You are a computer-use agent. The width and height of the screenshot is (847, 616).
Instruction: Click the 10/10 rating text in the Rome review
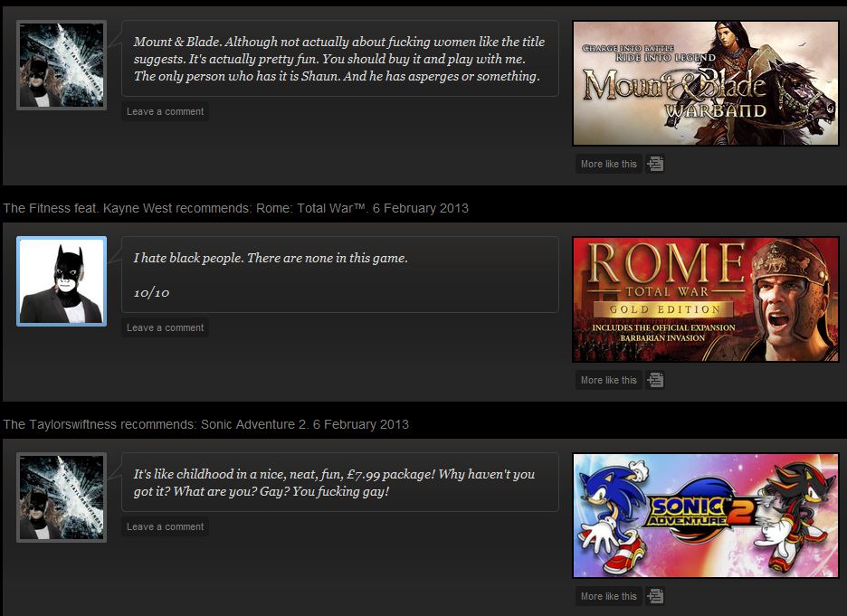click(151, 292)
